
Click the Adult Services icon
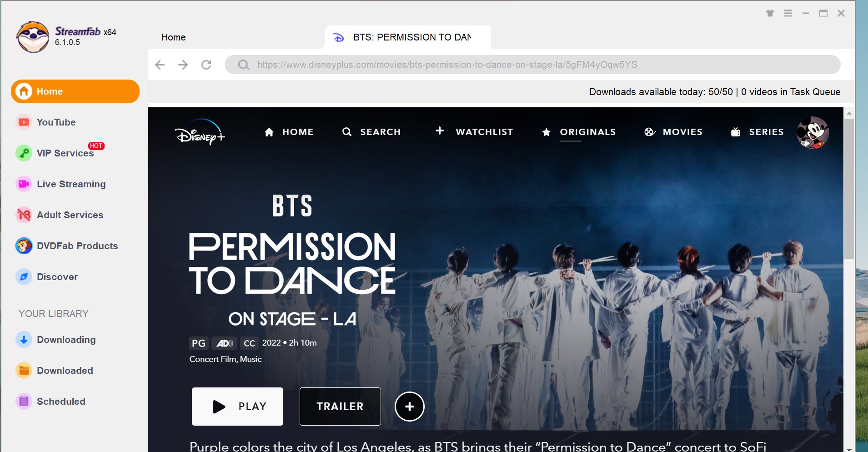(x=24, y=215)
